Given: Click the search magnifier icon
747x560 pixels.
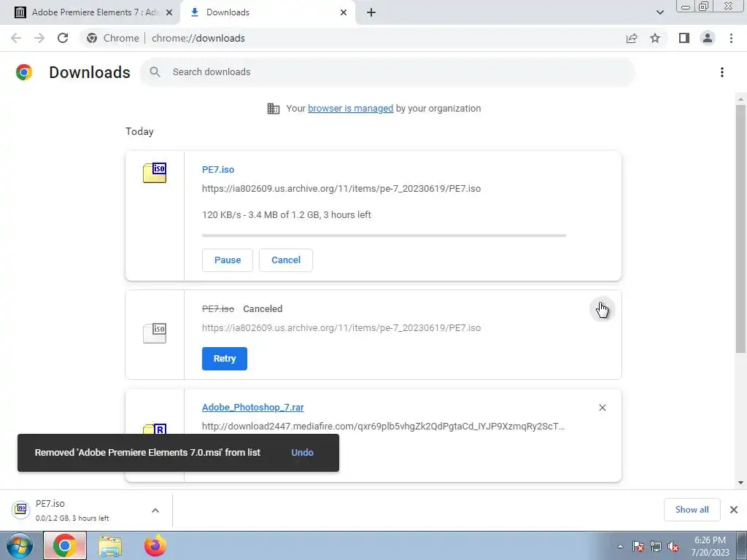Looking at the screenshot, I should [x=155, y=72].
